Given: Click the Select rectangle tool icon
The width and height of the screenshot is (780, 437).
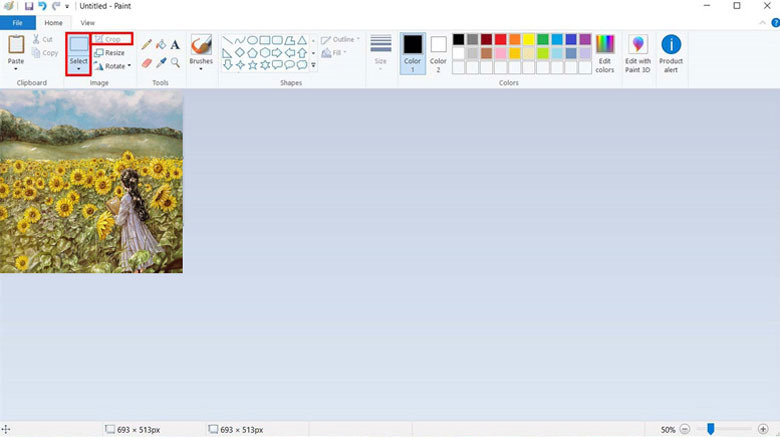Looking at the screenshot, I should pos(78,45).
